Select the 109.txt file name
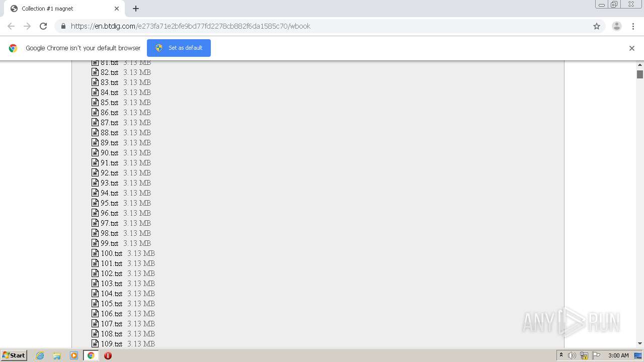This screenshot has height=362, width=644. [111, 344]
